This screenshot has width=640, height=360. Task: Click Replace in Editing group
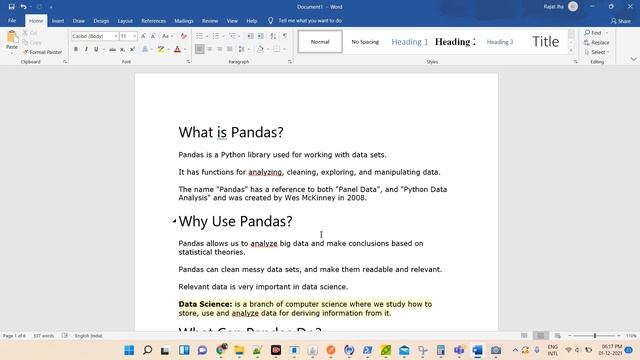click(597, 42)
